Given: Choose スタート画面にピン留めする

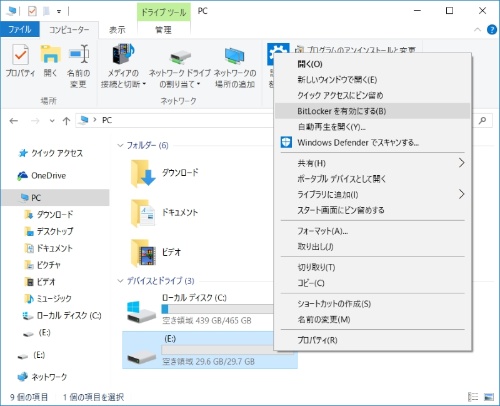Looking at the screenshot, I should pos(373,210).
